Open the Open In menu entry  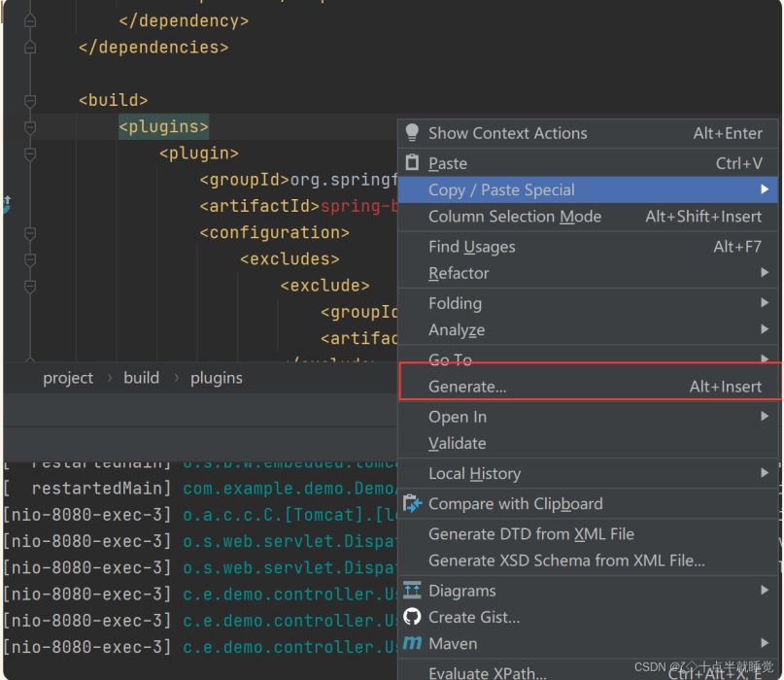pos(588,417)
